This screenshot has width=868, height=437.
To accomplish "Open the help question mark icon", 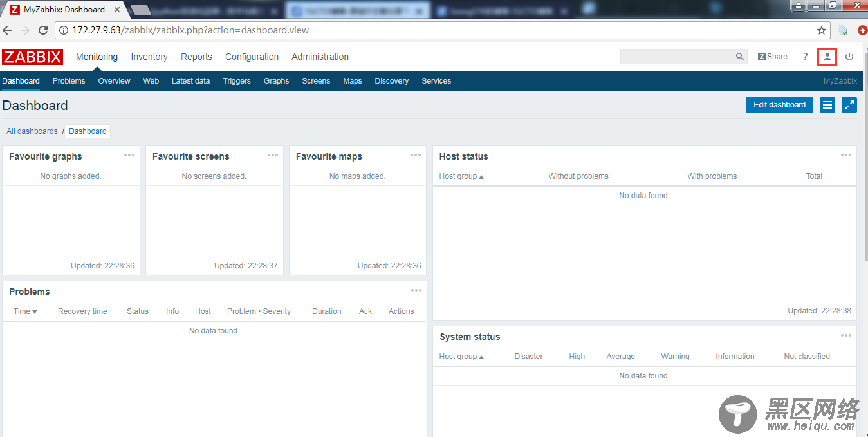I will pyautogui.click(x=805, y=57).
